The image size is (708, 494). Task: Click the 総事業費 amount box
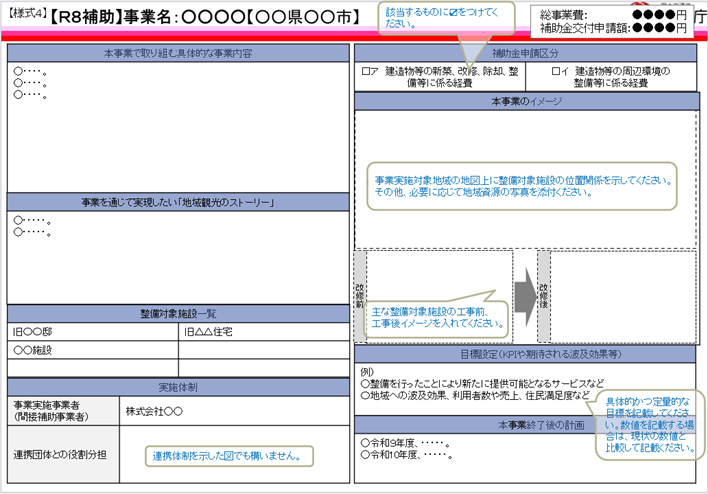coord(613,21)
